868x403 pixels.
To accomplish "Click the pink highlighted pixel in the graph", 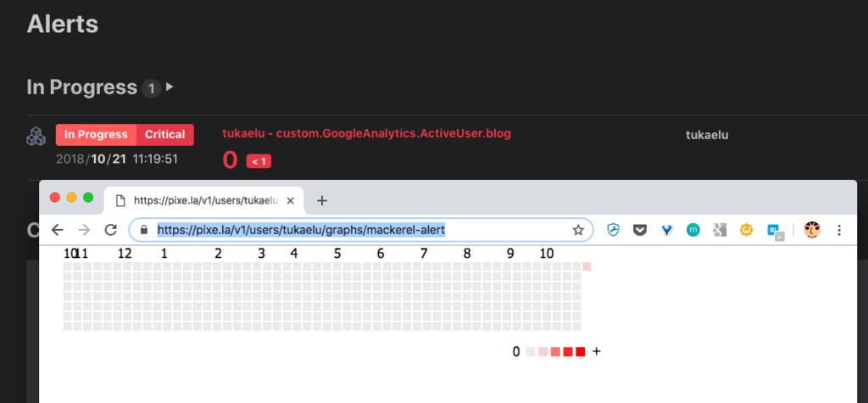I will 587,266.
